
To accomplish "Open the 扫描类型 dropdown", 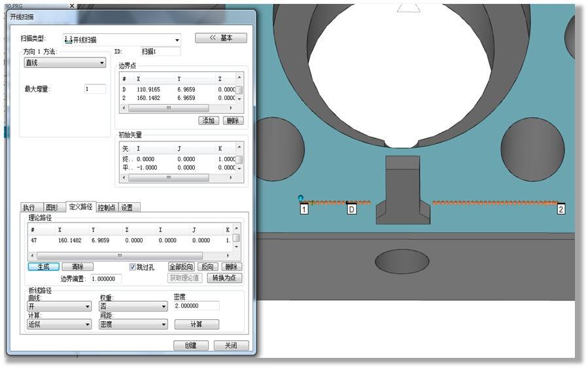I will click(x=122, y=39).
